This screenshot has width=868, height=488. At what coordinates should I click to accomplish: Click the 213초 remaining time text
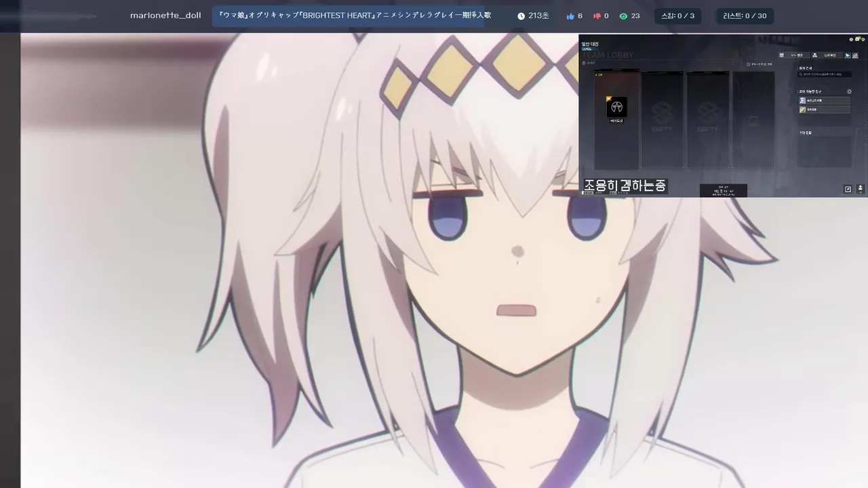(538, 16)
